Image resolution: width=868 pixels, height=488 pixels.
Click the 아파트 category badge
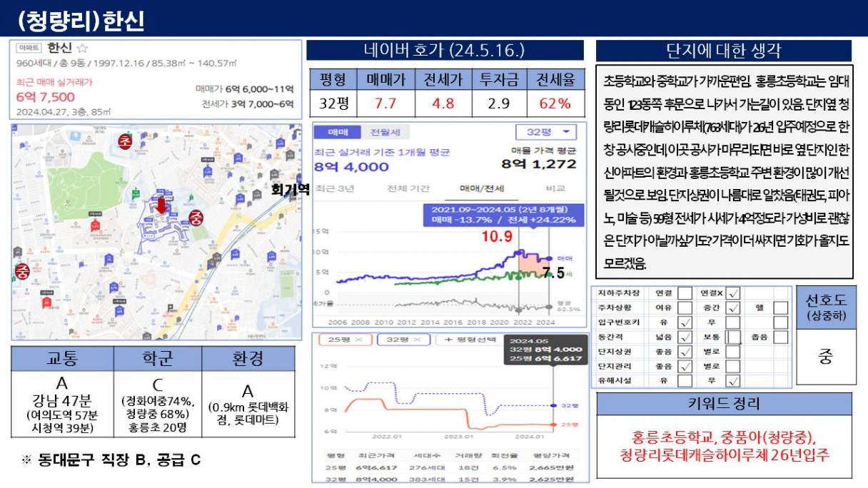pos(29,49)
